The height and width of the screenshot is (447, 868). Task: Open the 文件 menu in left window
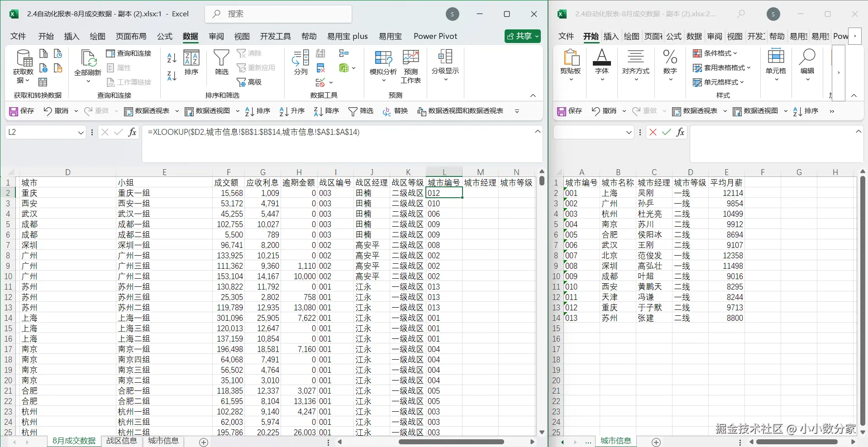pos(18,36)
